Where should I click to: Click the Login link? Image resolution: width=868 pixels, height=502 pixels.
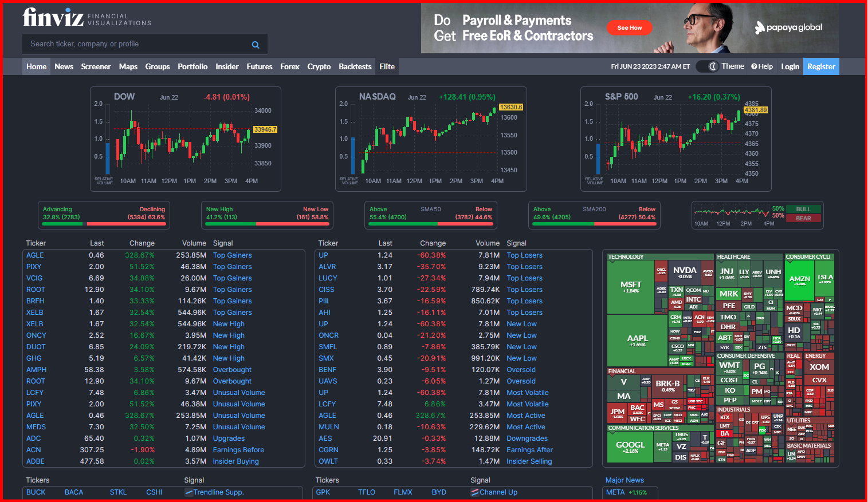790,66
